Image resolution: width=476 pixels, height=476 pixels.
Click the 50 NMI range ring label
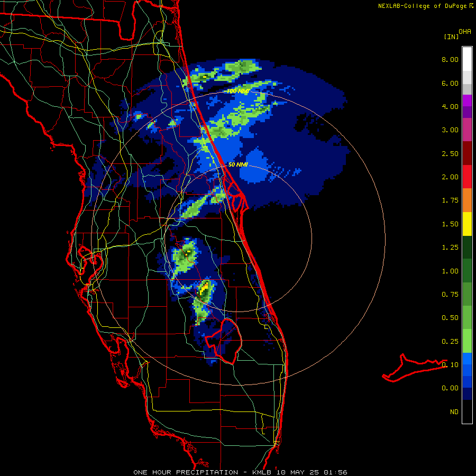pos(238,165)
